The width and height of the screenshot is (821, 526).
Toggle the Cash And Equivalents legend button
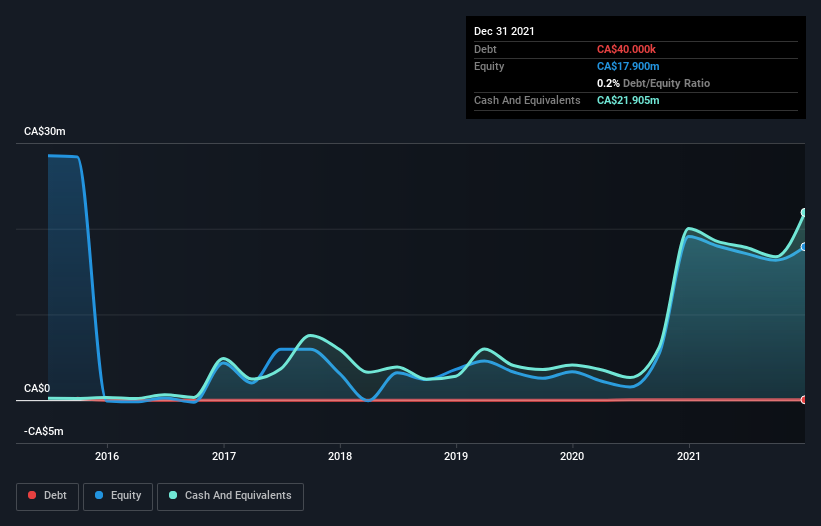230,496
